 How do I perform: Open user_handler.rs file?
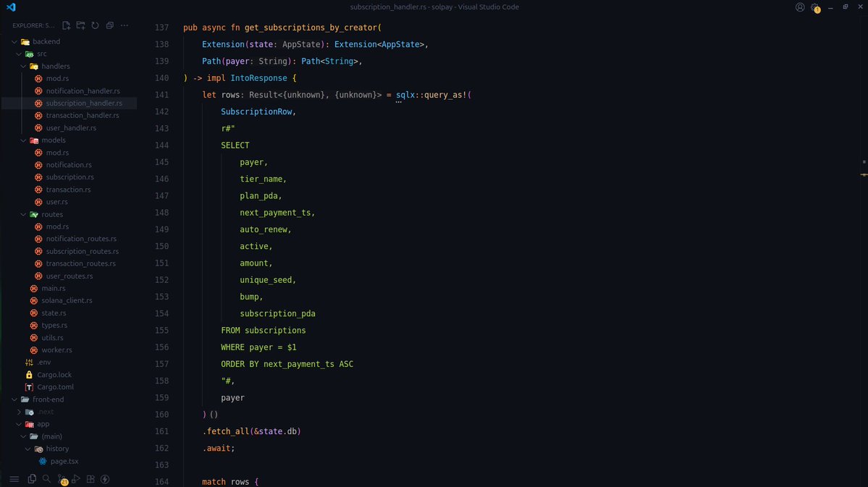coord(71,128)
